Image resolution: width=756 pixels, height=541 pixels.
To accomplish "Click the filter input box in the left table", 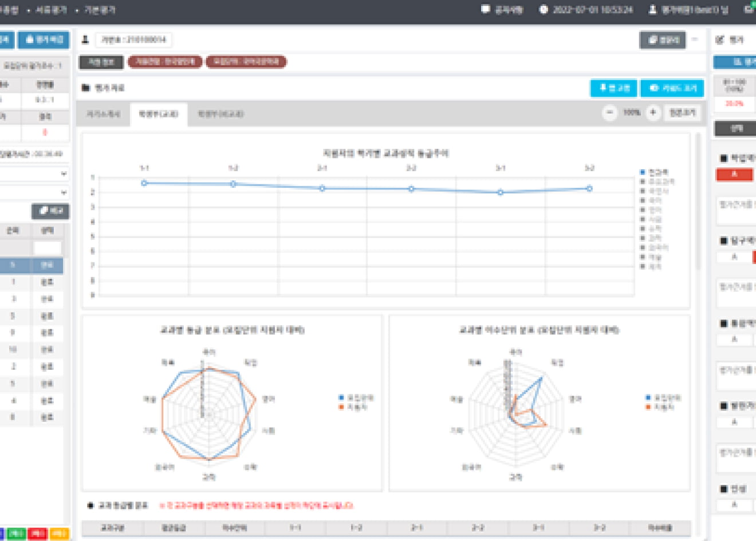I will point(47,248).
